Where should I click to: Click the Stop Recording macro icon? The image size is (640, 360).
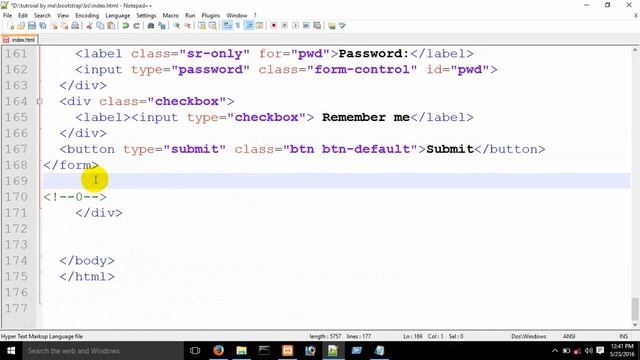click(x=284, y=26)
